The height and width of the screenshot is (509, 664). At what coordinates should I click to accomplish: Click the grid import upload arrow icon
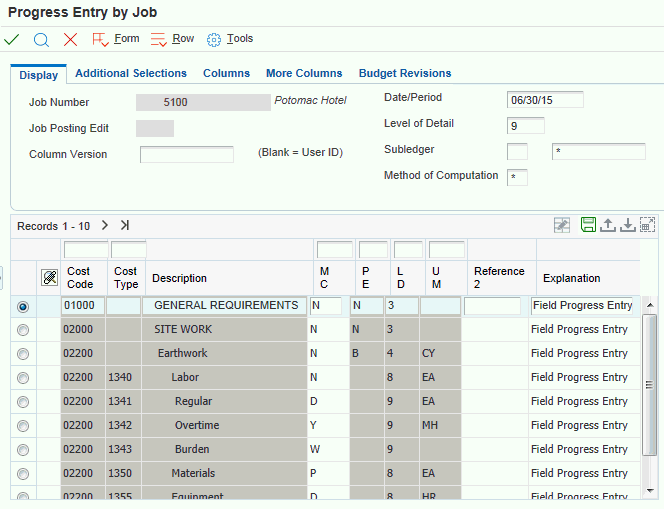pos(607,225)
